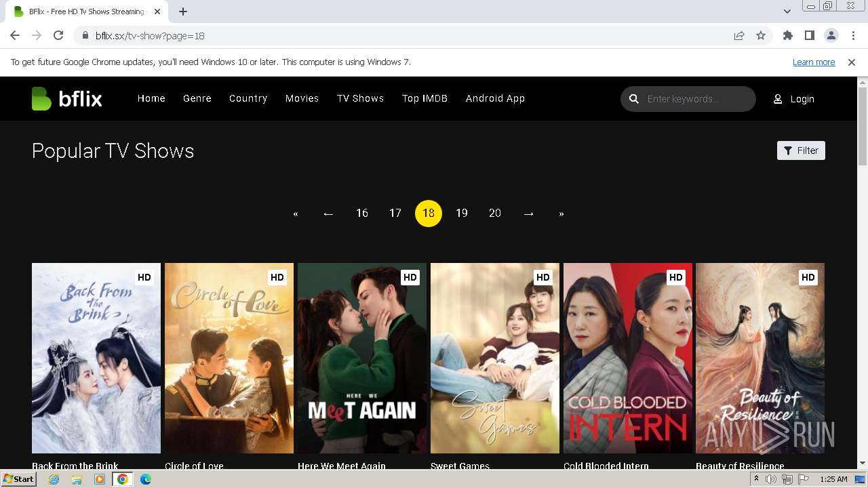The height and width of the screenshot is (488, 868).
Task: Open Circle of Love poster
Action: click(x=229, y=358)
